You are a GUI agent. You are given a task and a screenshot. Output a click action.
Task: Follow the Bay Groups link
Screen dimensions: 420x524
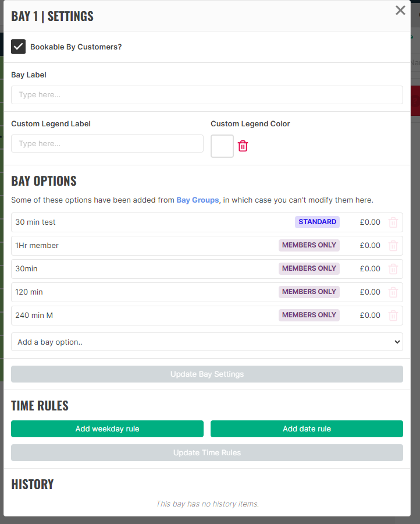tap(198, 200)
